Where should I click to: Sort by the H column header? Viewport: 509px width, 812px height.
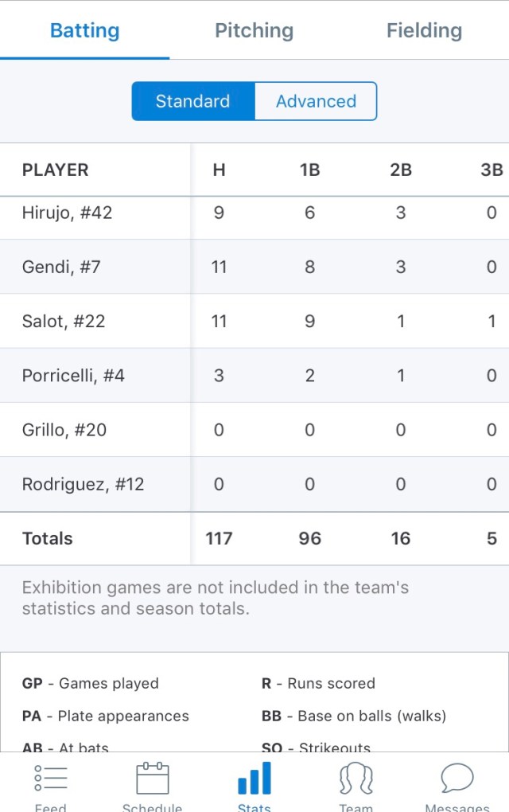click(219, 170)
